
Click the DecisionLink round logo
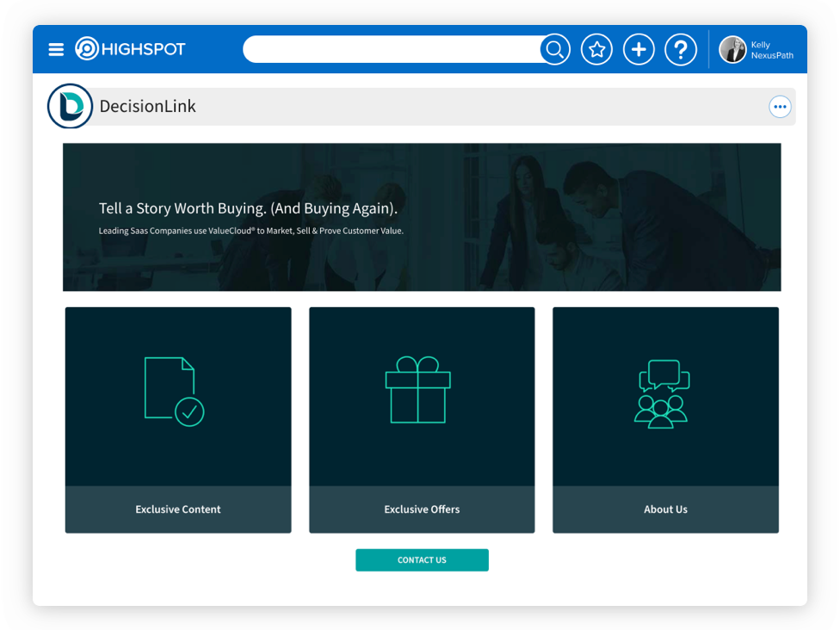70,107
